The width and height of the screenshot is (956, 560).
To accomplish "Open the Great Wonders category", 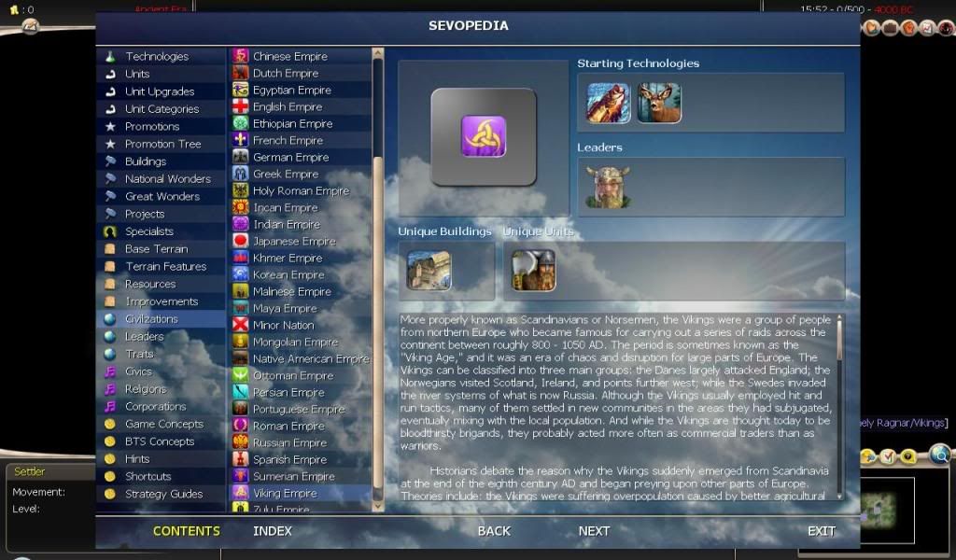I will coord(161,196).
